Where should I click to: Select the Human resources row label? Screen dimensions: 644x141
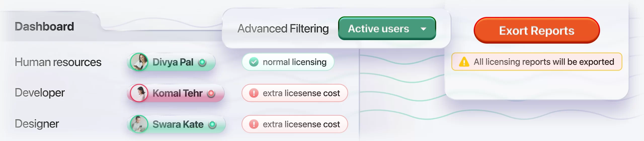[x=58, y=62]
